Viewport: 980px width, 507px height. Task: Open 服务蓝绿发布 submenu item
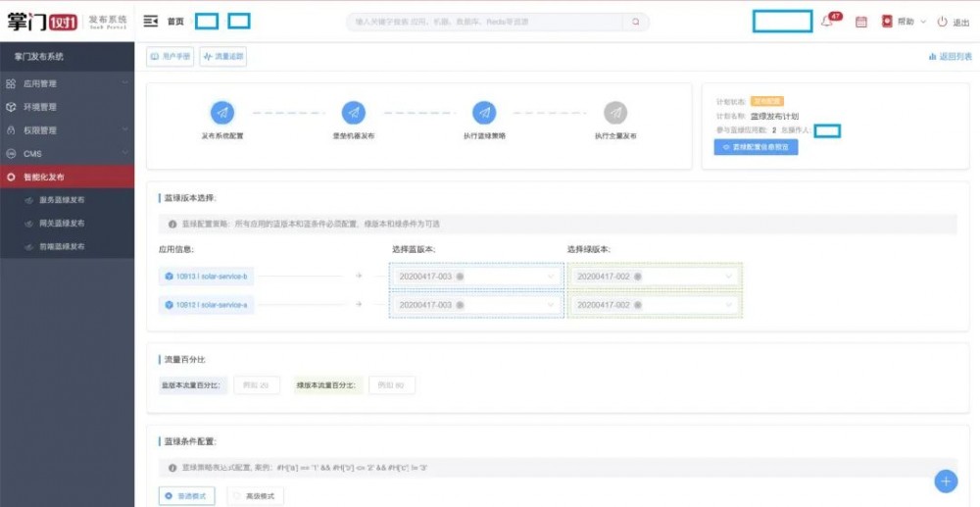tap(67, 200)
